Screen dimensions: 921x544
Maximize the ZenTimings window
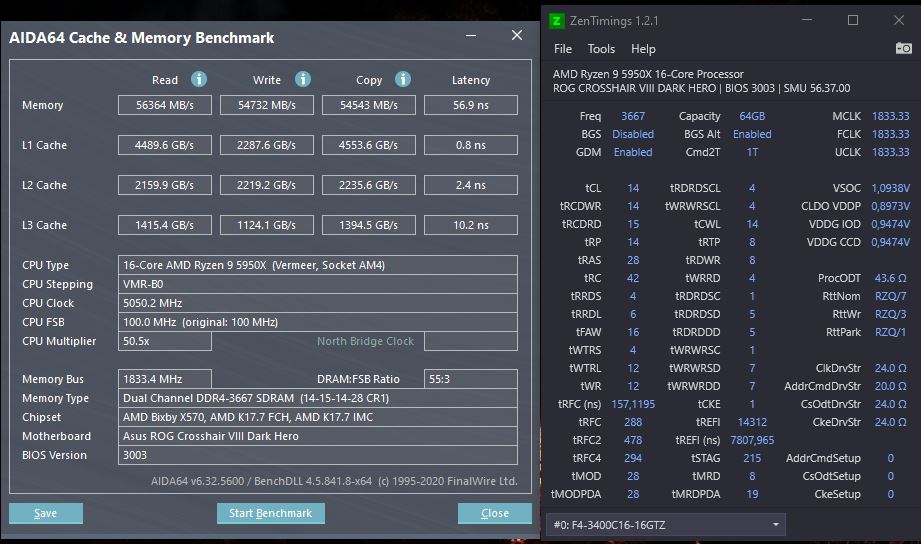[x=853, y=20]
